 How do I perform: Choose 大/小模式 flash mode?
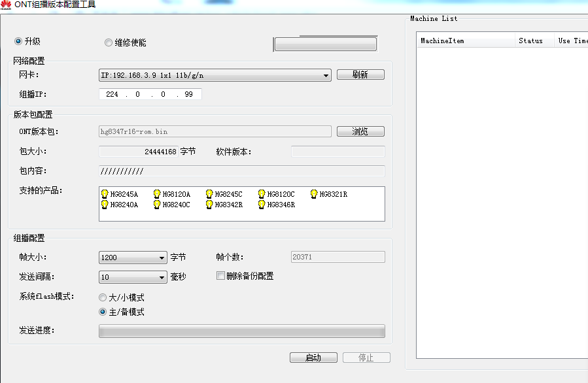[x=103, y=297]
